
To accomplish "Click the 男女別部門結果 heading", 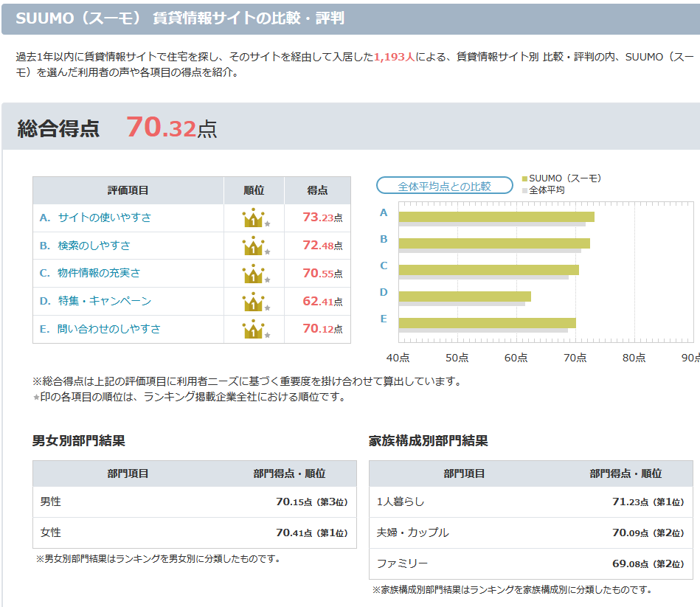I will [x=79, y=441].
